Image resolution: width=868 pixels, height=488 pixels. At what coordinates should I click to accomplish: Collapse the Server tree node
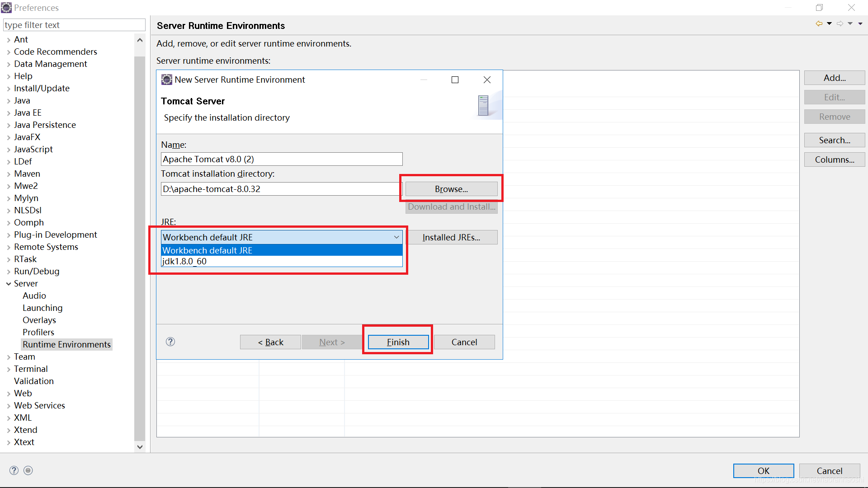point(8,283)
